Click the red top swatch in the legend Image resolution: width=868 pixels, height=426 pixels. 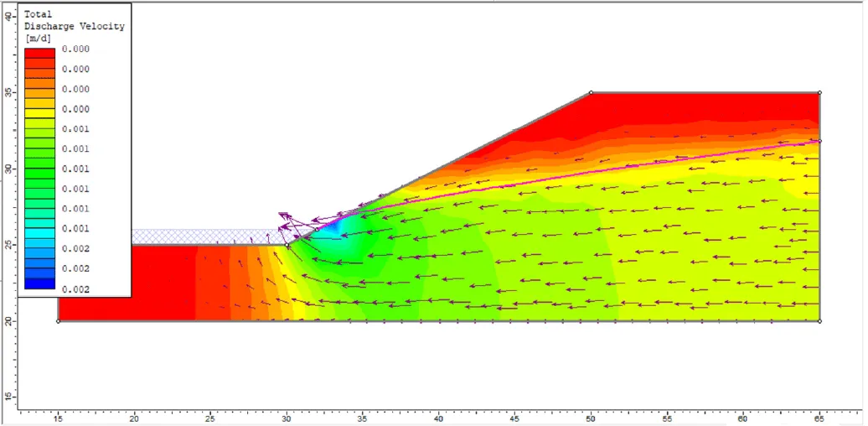pyautogui.click(x=39, y=53)
